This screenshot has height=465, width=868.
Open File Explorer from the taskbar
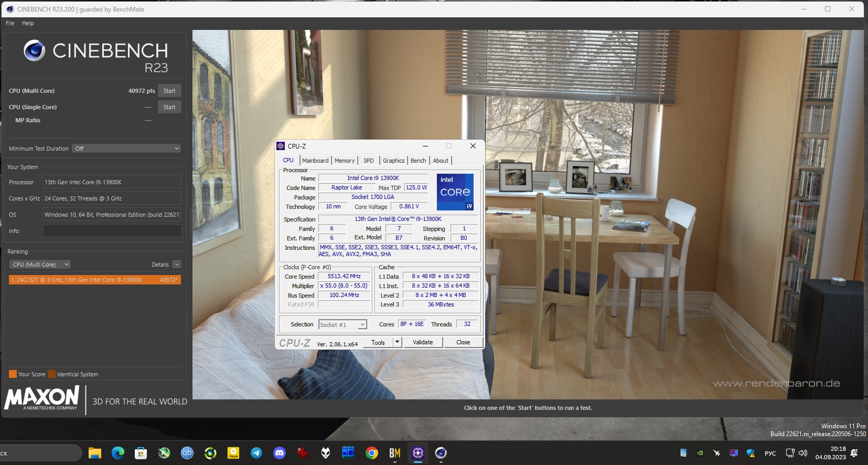(x=95, y=453)
